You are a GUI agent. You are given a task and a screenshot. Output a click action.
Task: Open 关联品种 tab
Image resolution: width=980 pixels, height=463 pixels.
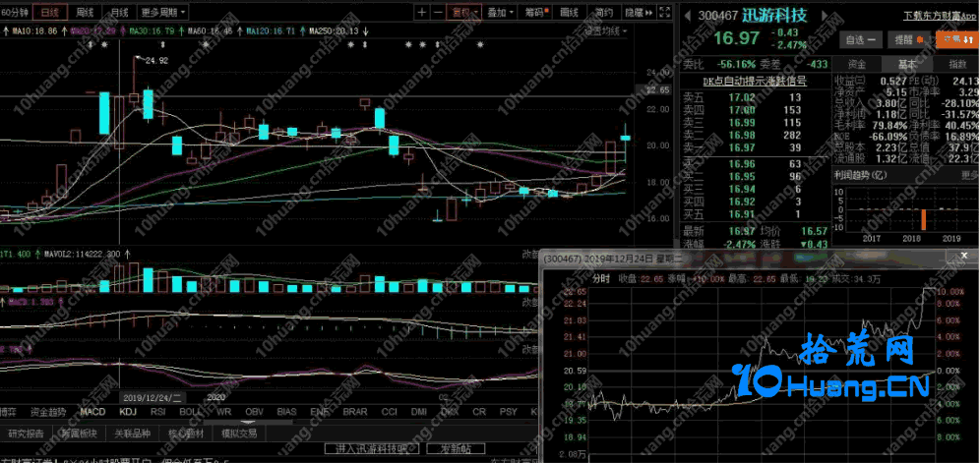132,433
